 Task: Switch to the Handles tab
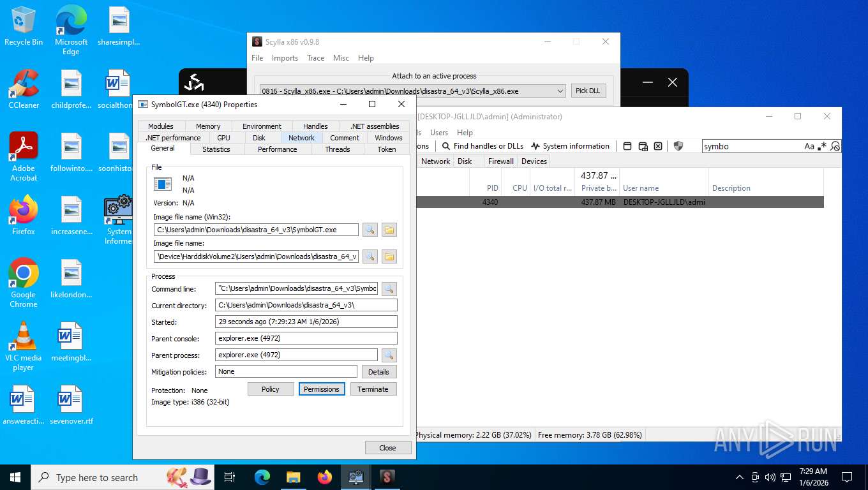pyautogui.click(x=315, y=126)
